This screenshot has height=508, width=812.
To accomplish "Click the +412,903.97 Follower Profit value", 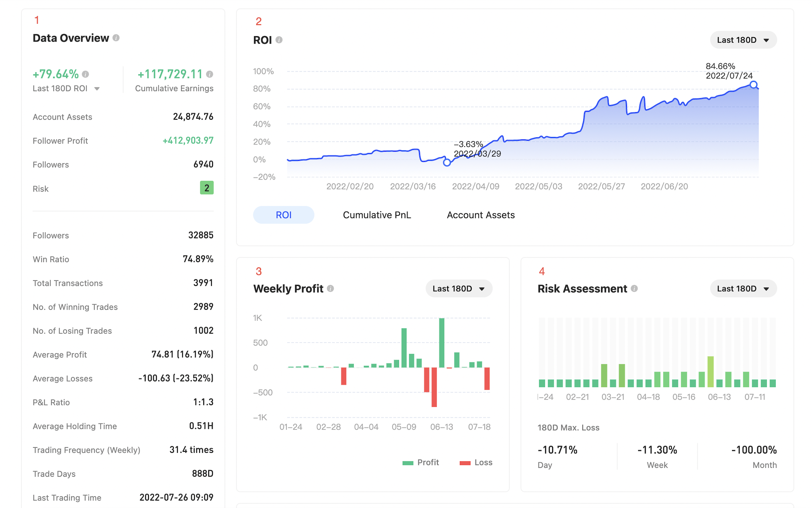I will click(188, 140).
